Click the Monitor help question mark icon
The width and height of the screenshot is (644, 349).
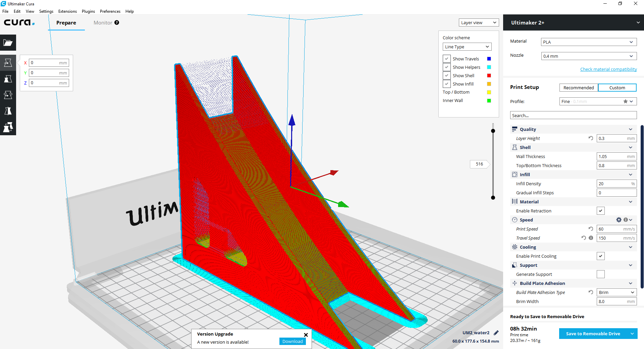117,22
